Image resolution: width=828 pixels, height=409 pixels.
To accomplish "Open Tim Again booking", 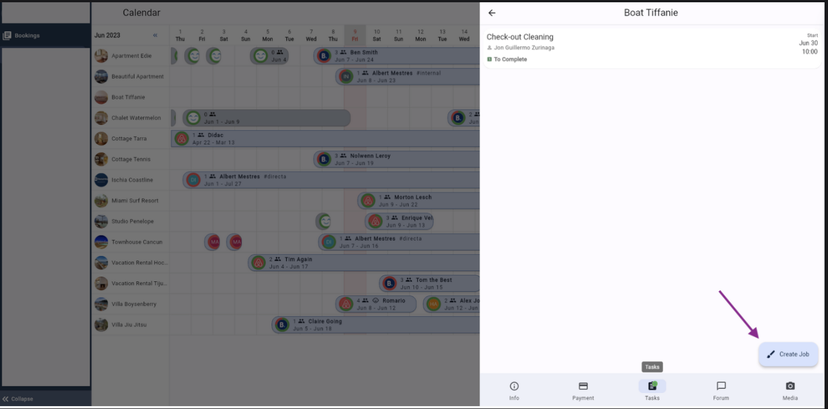I will pyautogui.click(x=364, y=263).
